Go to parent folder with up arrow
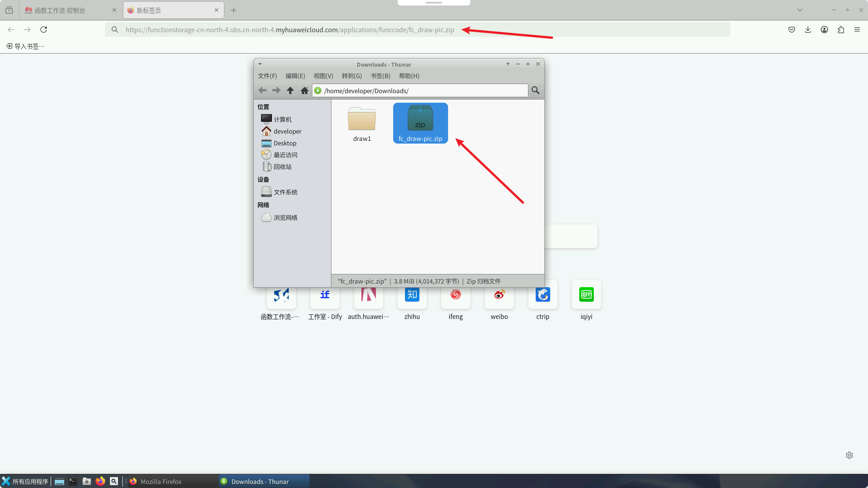 point(290,90)
